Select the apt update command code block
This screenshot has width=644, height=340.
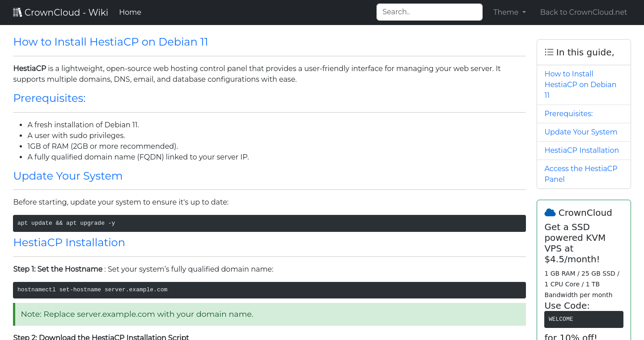pyautogui.click(x=269, y=223)
